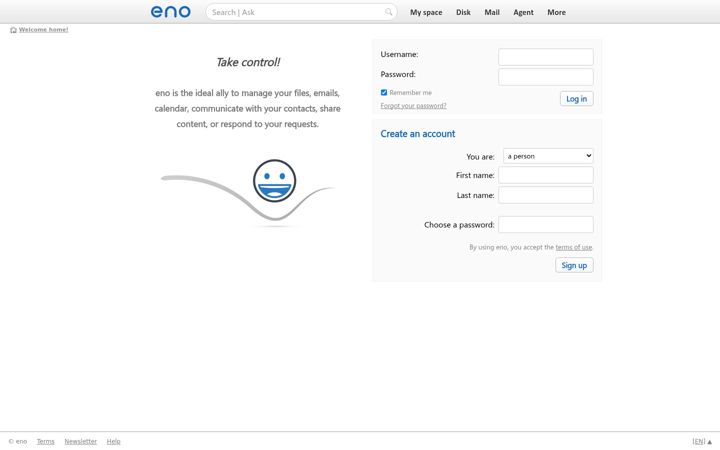Click the Create an account heading
Screen dimensions: 720x450
(417, 134)
